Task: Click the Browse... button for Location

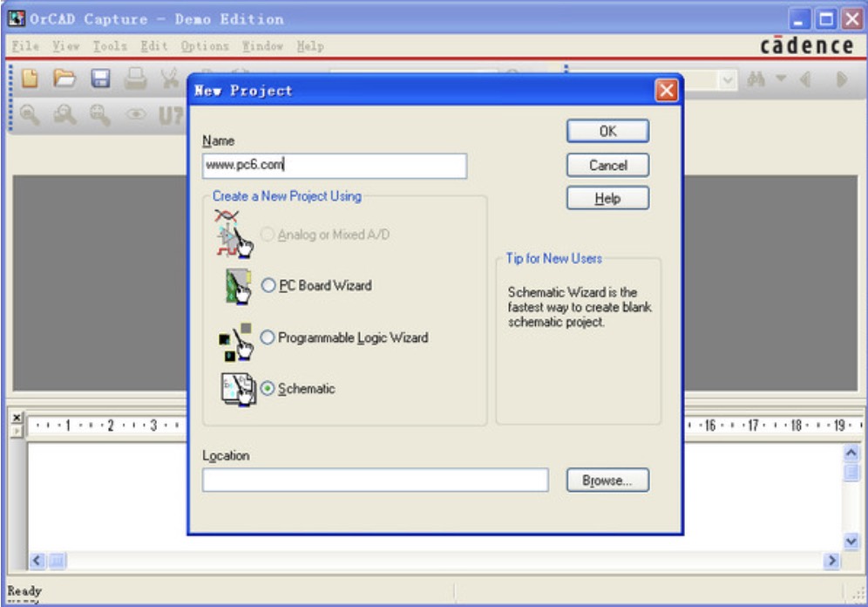Action: 607,481
